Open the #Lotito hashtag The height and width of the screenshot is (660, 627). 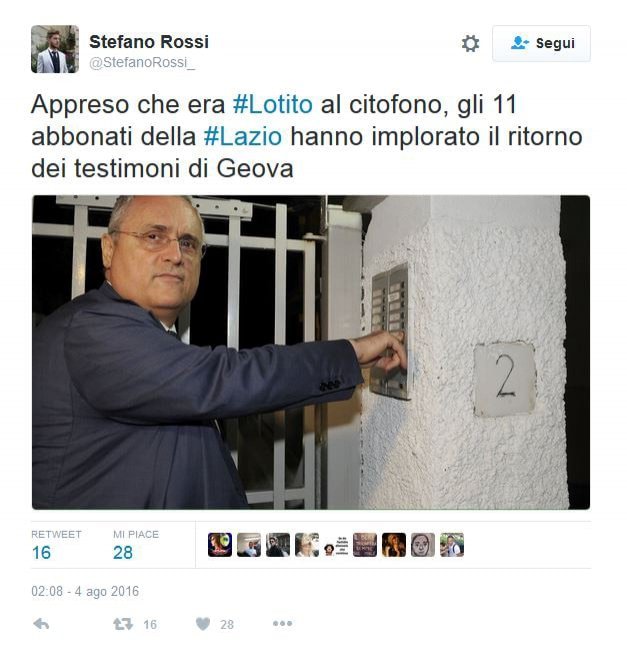click(x=273, y=104)
